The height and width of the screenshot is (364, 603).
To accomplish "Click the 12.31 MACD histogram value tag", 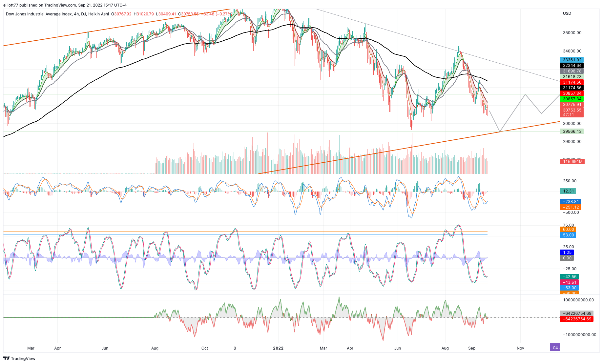I will [x=568, y=191].
